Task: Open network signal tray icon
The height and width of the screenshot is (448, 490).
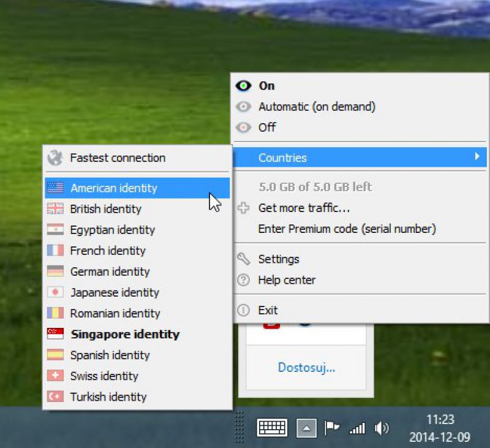Action: 357,428
